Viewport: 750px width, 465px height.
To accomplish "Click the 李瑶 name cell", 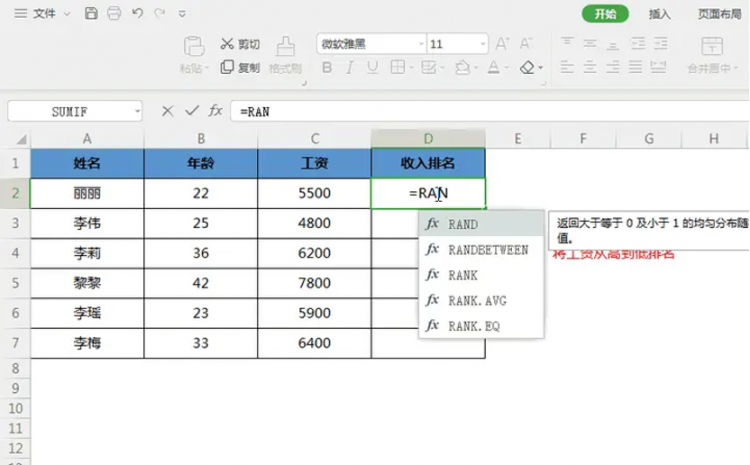I will point(87,313).
